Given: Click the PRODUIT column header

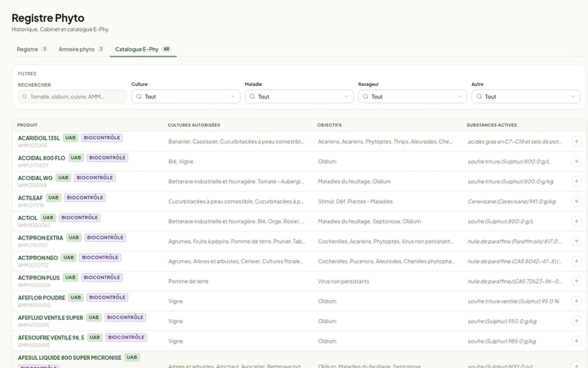Looking at the screenshot, I should [x=27, y=125].
